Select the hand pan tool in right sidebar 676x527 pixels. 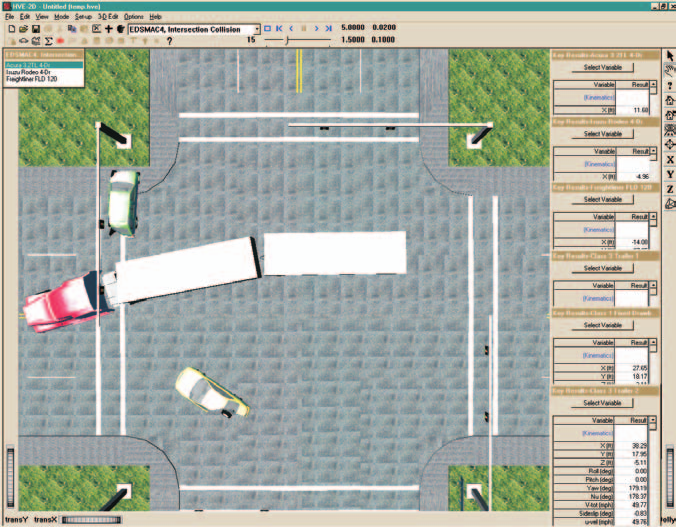point(670,71)
